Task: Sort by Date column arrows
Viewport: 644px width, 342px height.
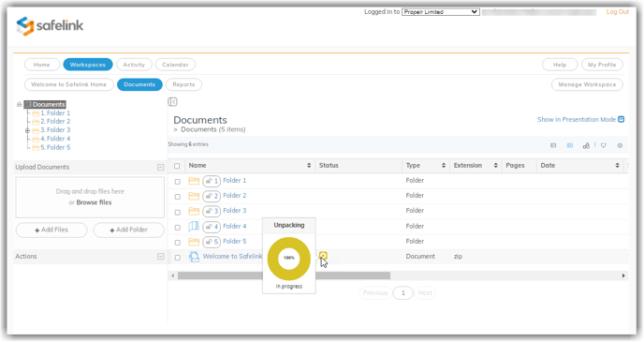Action: click(x=617, y=165)
